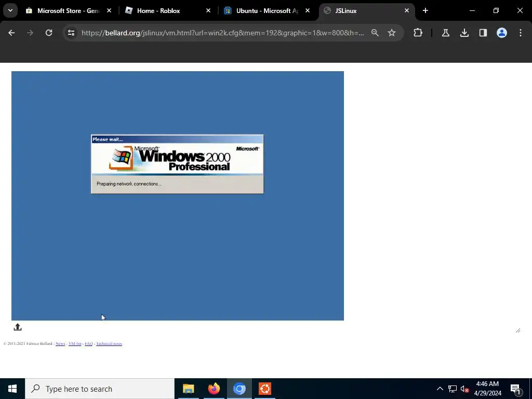Open Ubuntu app from the taskbar
This screenshot has width=532, height=399.
click(x=264, y=389)
